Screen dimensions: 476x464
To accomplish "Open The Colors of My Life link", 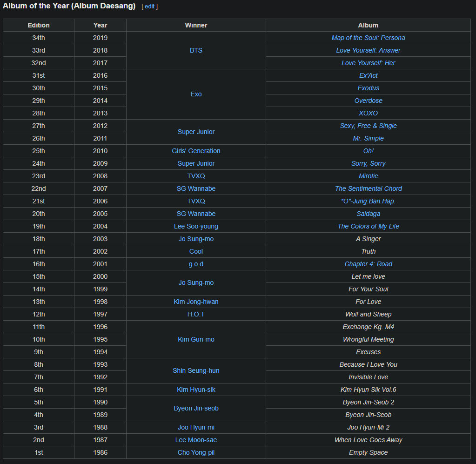I will [368, 226].
